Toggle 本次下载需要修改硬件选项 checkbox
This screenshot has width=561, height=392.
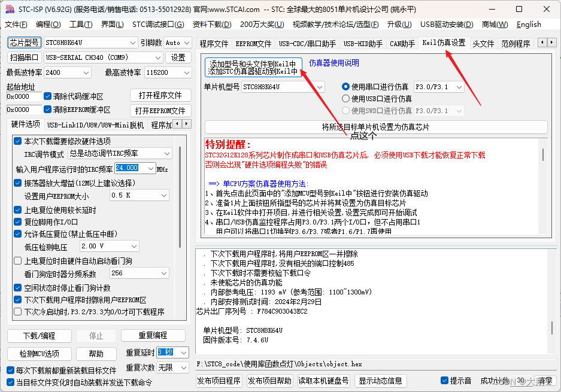(x=17, y=141)
